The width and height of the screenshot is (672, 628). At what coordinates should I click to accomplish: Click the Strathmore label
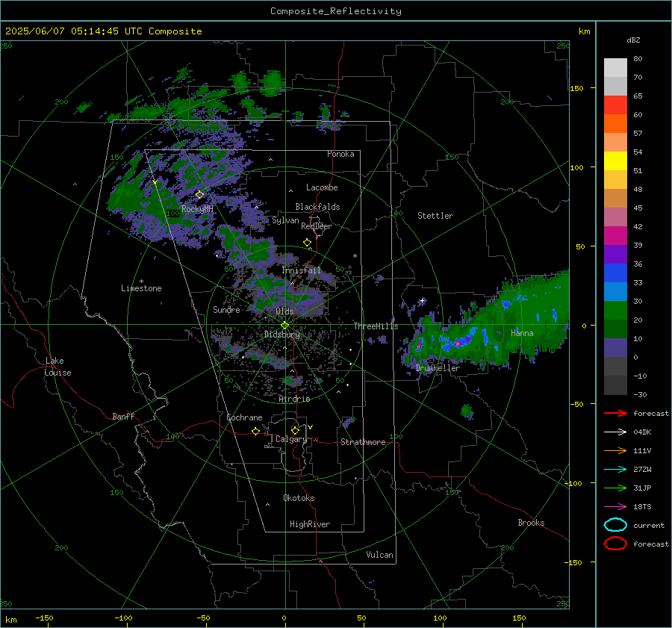click(363, 442)
